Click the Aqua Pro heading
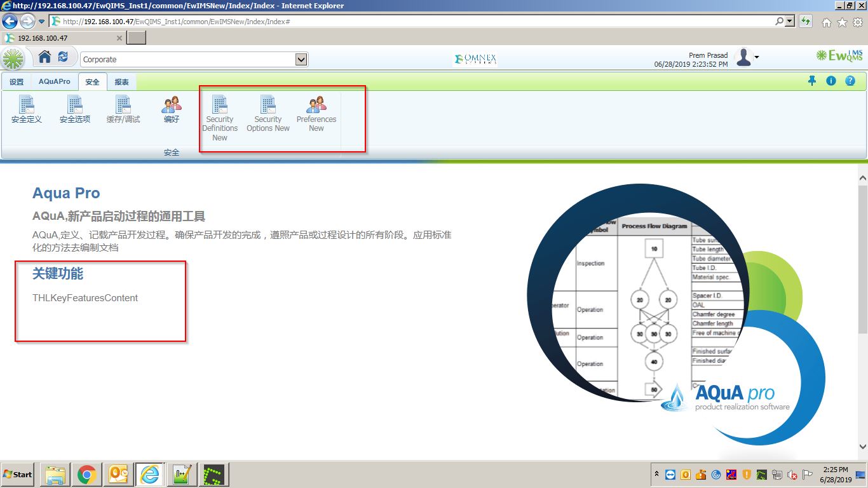 click(x=66, y=193)
